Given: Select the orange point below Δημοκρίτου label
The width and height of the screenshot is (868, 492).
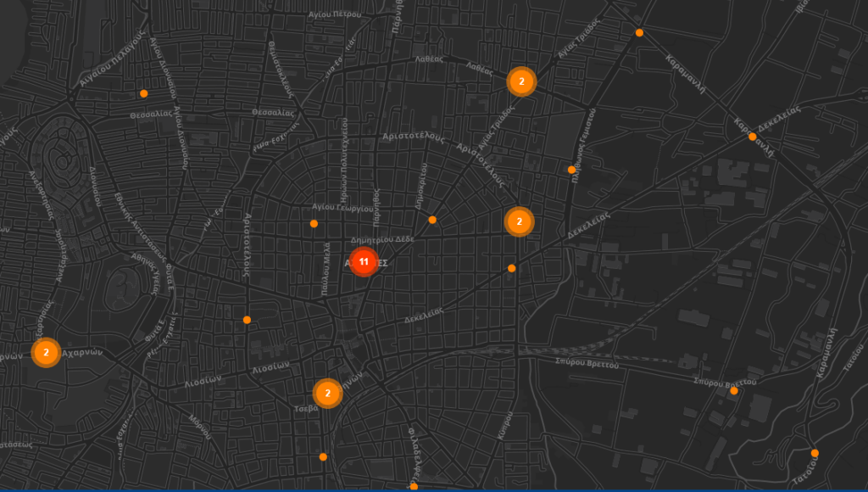Looking at the screenshot, I should pos(432,220).
